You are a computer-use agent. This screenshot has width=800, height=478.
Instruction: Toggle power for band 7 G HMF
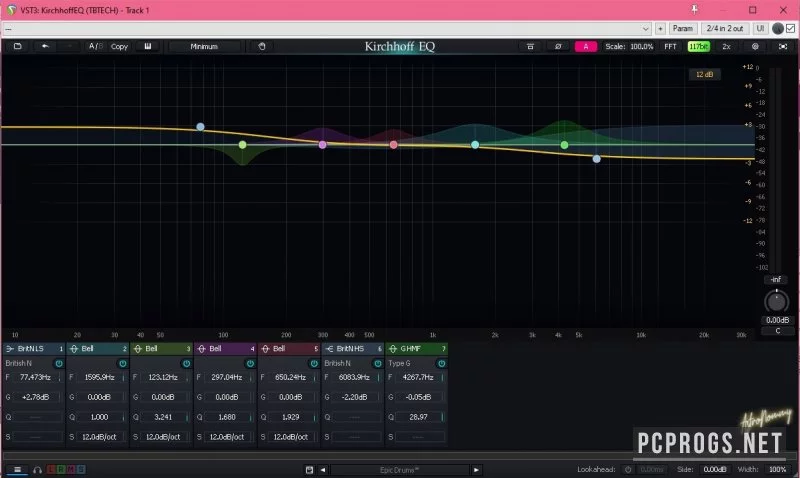441,364
